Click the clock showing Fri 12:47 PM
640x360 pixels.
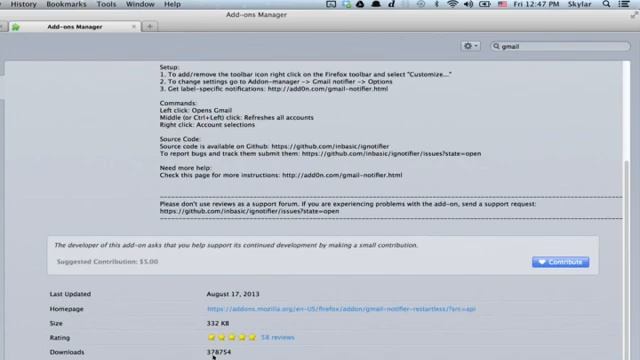coord(536,4)
